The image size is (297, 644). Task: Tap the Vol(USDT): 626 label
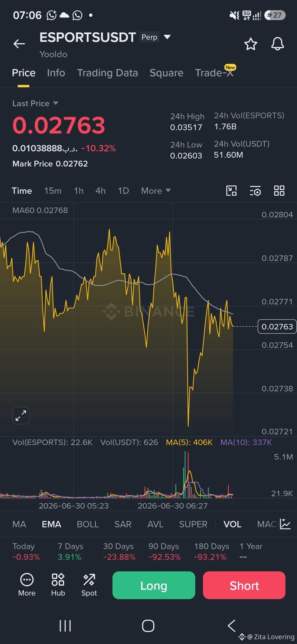pos(129,442)
